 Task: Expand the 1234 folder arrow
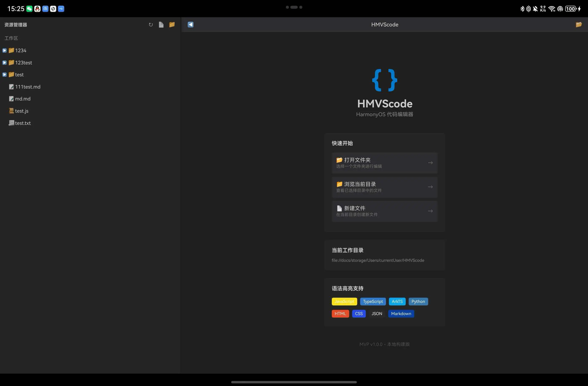coord(4,51)
